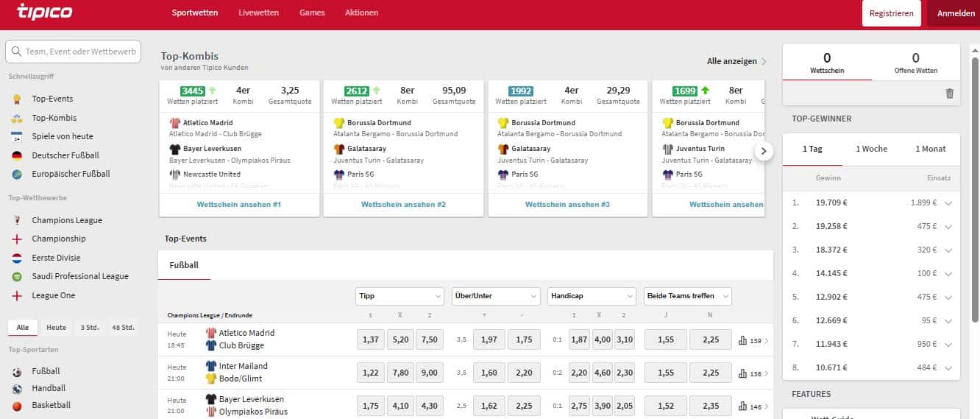This screenshot has height=419, width=980.
Task: Select the 48 Std. time filter
Action: [x=123, y=328]
